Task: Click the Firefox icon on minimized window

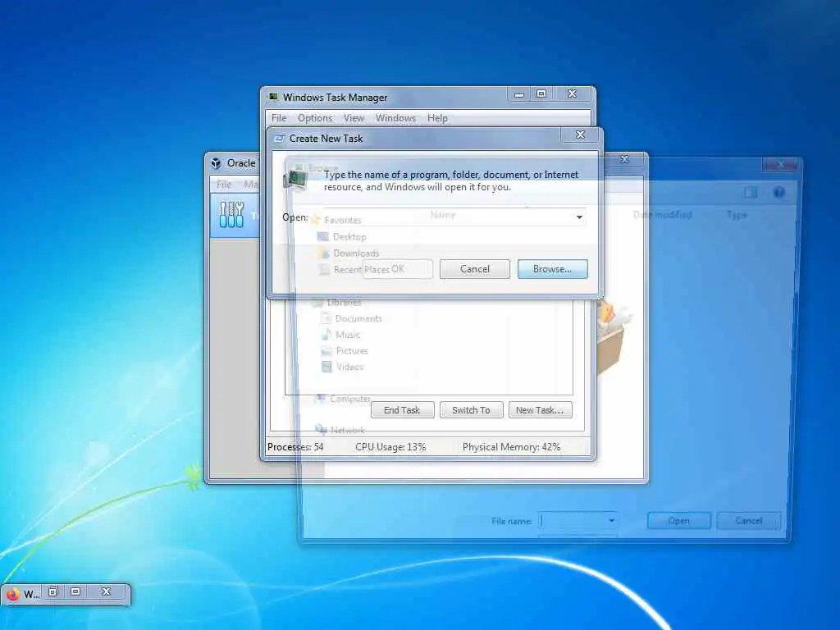Action: [x=12, y=594]
